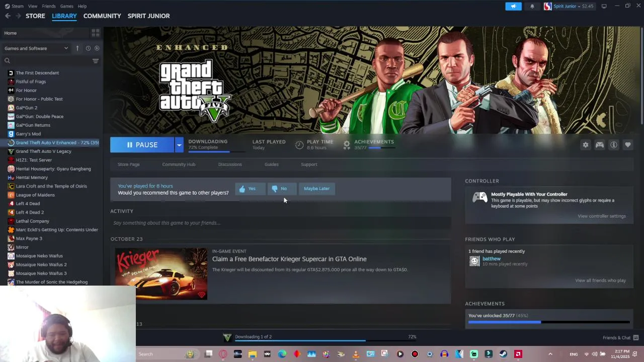Select Garry's Mod in the game list
644x362 pixels.
coord(28,134)
